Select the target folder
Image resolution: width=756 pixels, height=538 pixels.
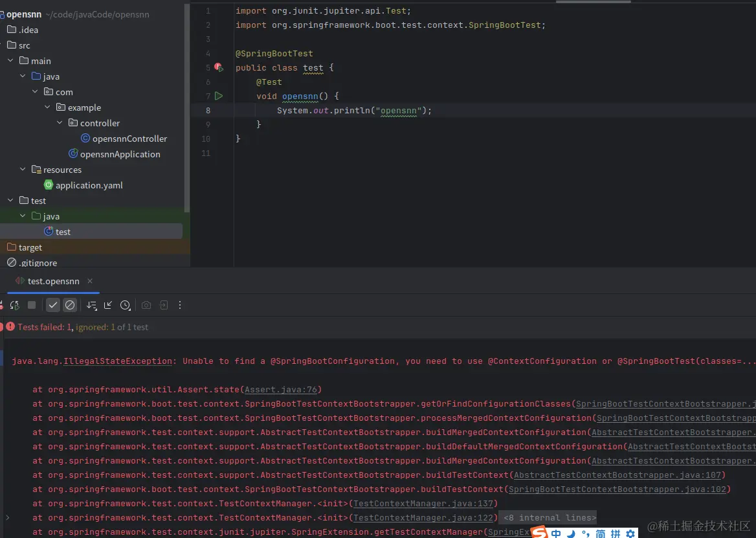[x=30, y=247]
